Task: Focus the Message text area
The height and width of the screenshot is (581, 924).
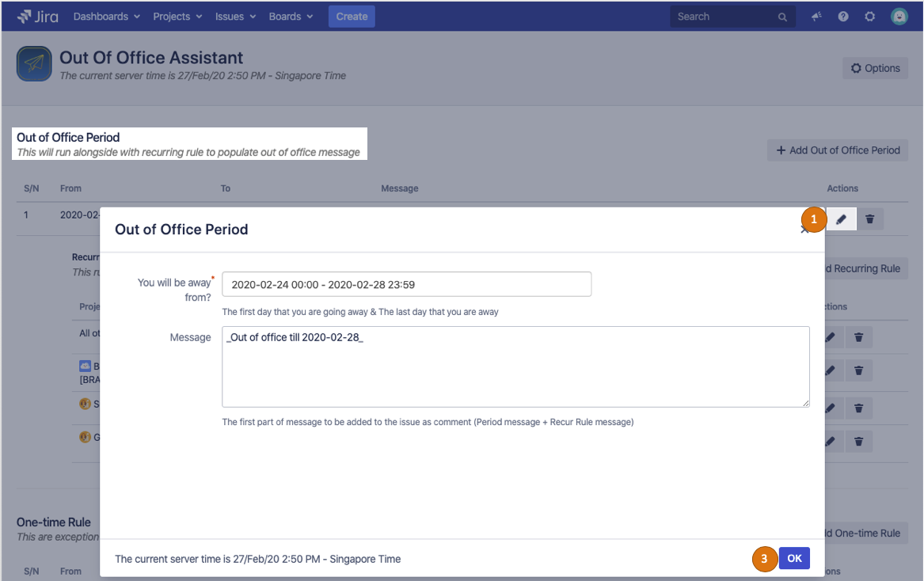Action: tap(515, 366)
